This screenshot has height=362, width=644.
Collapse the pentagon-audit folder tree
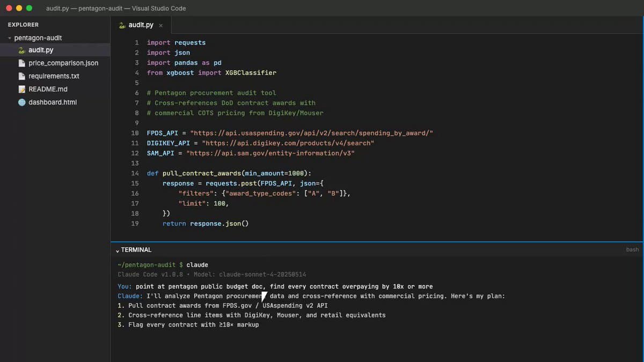(x=10, y=38)
